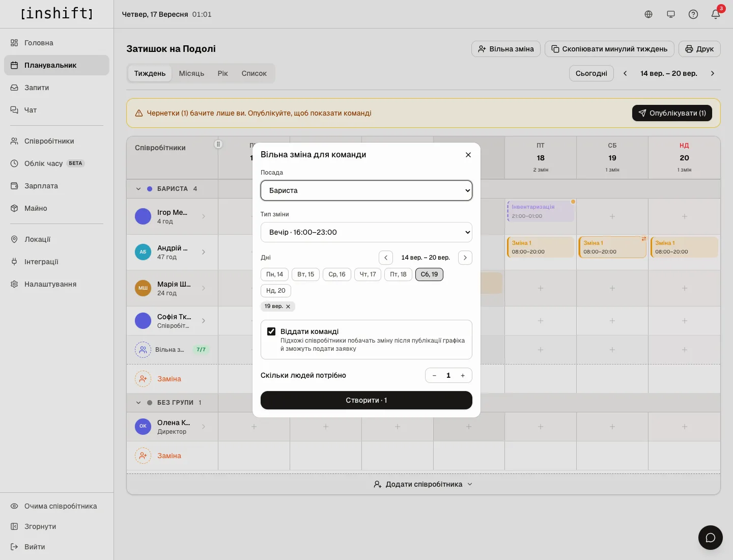Image resolution: width=733 pixels, height=560 pixels.
Task: Toggle Віддати команді checkbox
Action: [271, 331]
